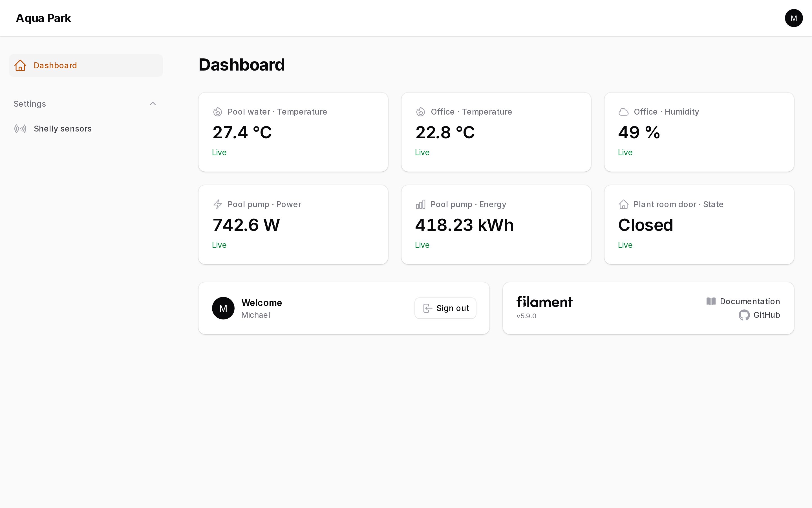Click the Dashboard home icon in sidebar
The image size is (812, 508).
coord(21,65)
